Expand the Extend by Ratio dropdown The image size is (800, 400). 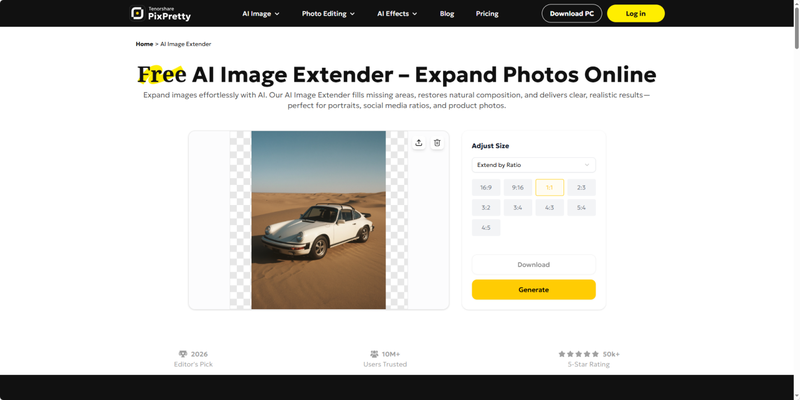point(534,165)
